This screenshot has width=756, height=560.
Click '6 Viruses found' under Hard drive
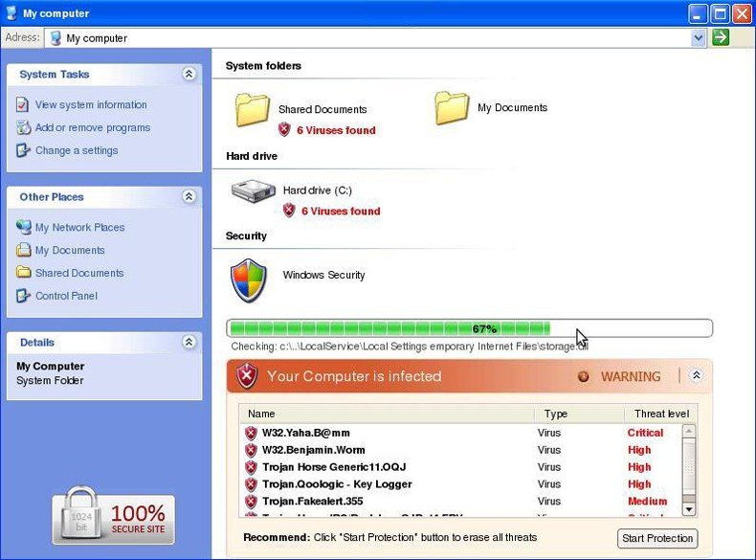pos(341,212)
